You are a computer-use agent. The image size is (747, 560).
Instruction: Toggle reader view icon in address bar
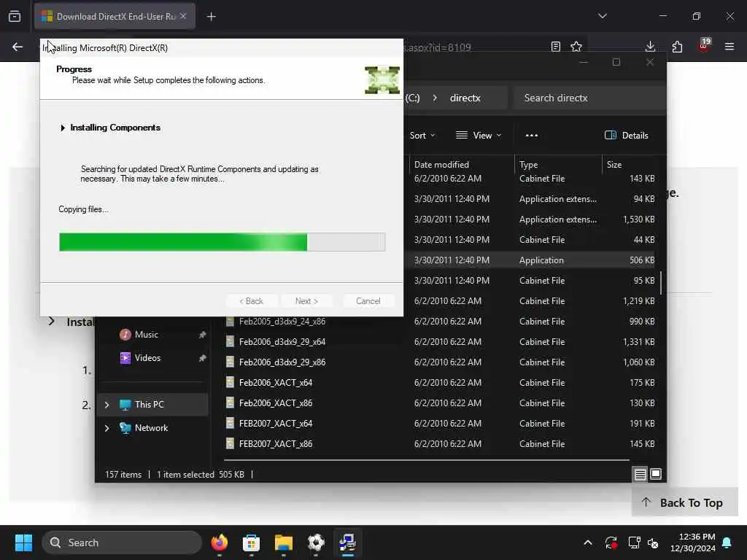click(555, 47)
